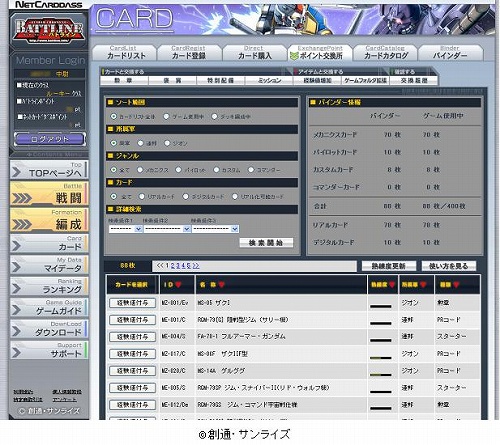Image resolution: width=500 pixels, height=445 pixels.
Task: Select デッキ編成中 sort range radio
Action: coord(214,116)
